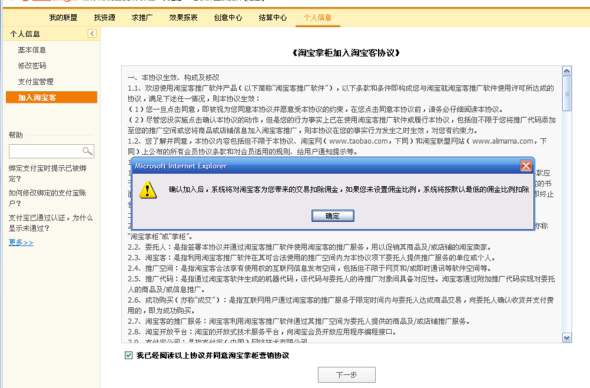Close the Microsoft Internet Explorer dialog

point(526,166)
